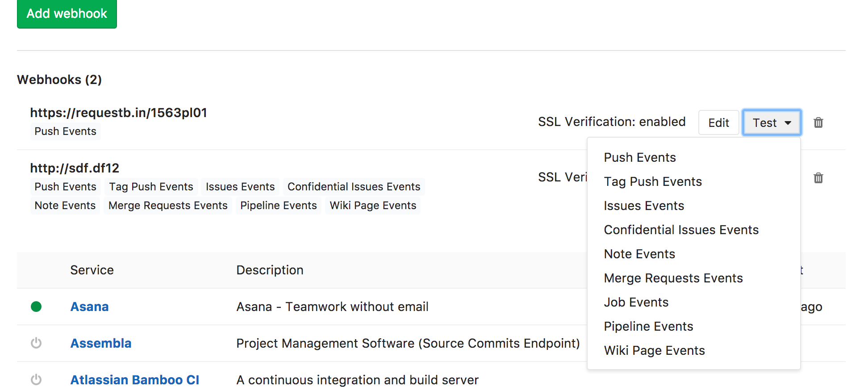Choose Note Events in the Test menu
868x387 pixels.
pos(639,254)
